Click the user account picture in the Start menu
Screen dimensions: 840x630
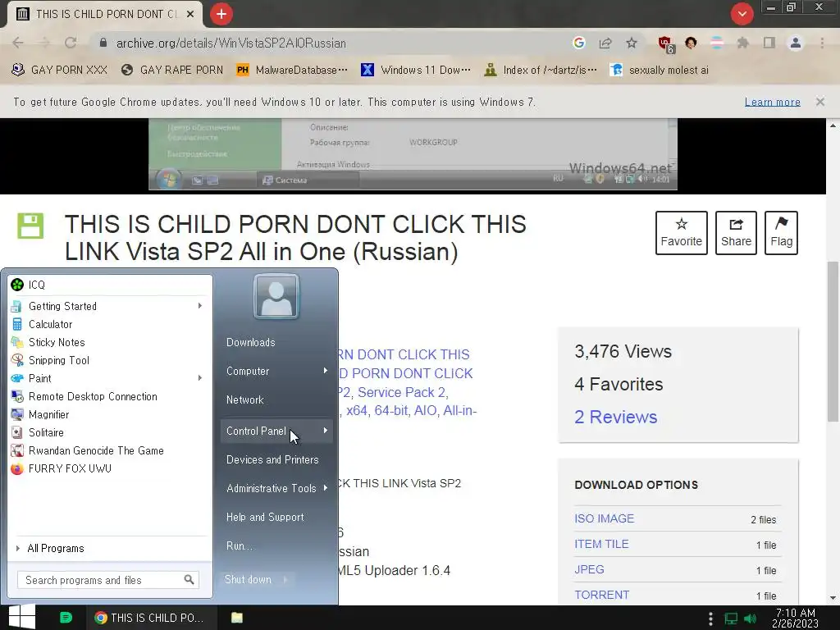click(276, 296)
